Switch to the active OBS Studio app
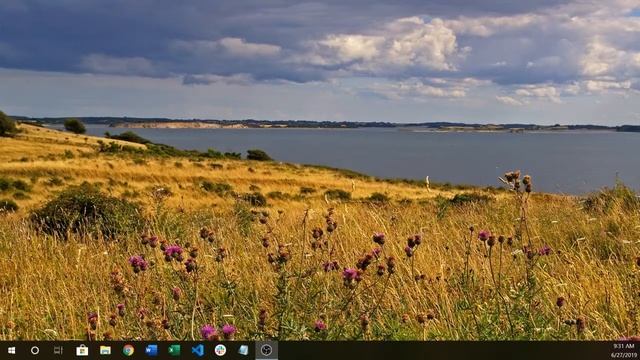Image resolution: width=640 pixels, height=360 pixels. [x=267, y=350]
